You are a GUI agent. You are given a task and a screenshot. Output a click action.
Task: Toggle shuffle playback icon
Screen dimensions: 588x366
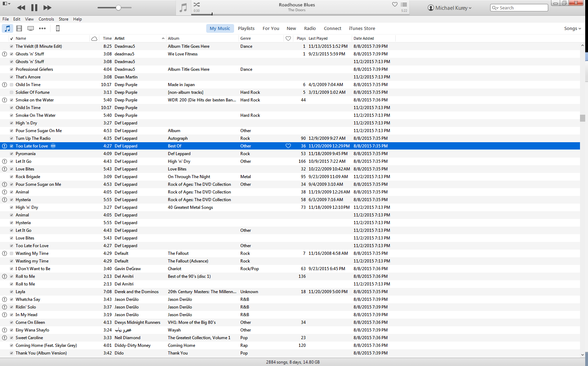[197, 5]
